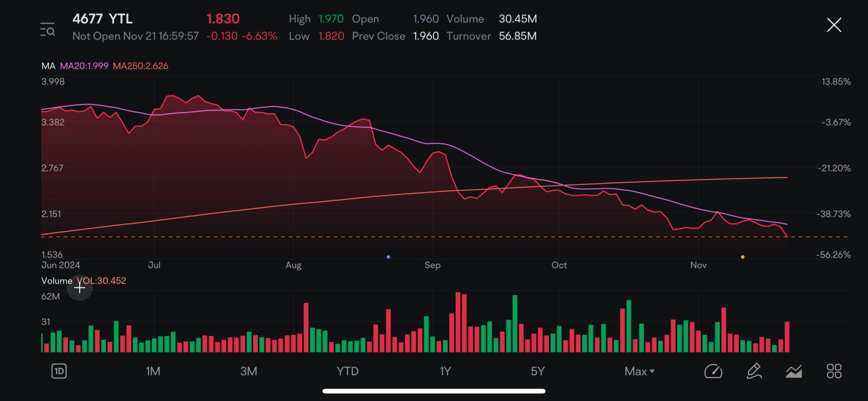Switch to the YTD time range
Viewport: 868px width, 401px height.
347,371
